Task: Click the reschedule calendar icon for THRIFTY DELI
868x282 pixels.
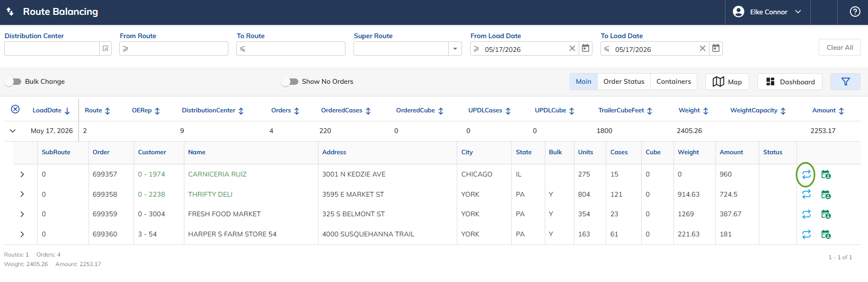Action: [x=826, y=195]
